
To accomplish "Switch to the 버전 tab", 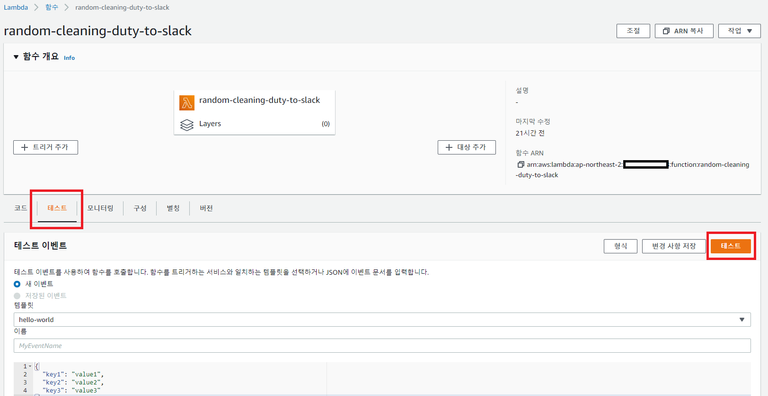I will pyautogui.click(x=206, y=208).
